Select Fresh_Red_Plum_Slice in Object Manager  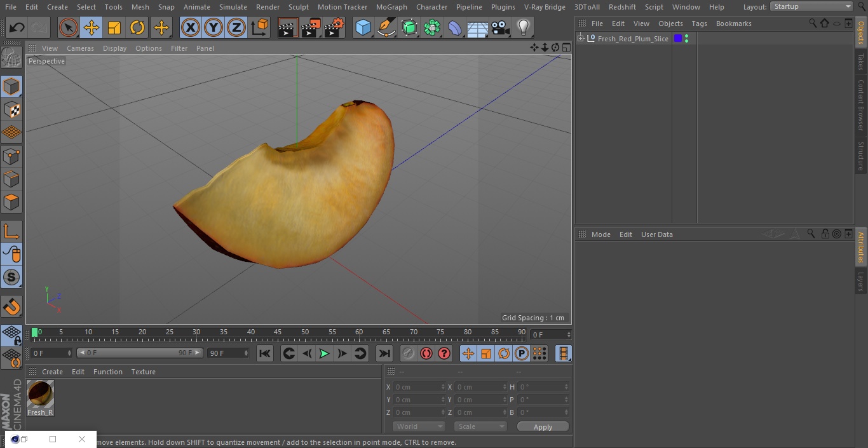(x=633, y=39)
